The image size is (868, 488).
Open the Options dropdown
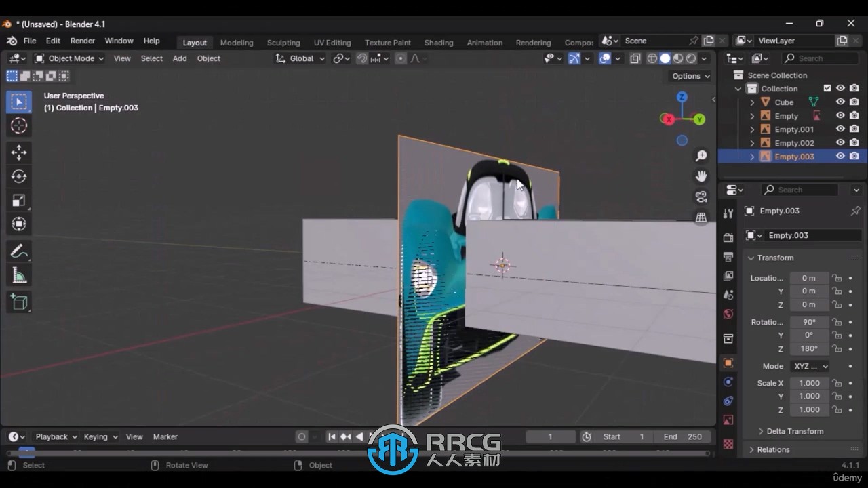(x=691, y=76)
